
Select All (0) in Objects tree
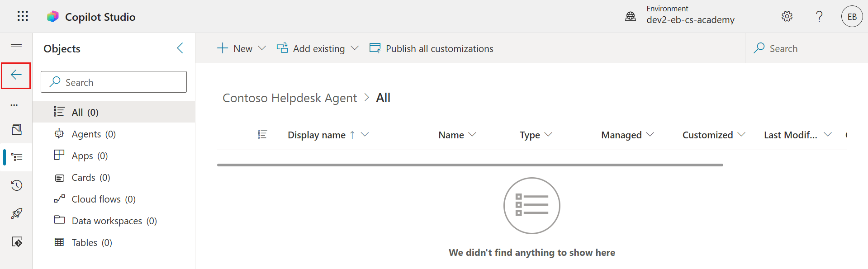(x=114, y=112)
